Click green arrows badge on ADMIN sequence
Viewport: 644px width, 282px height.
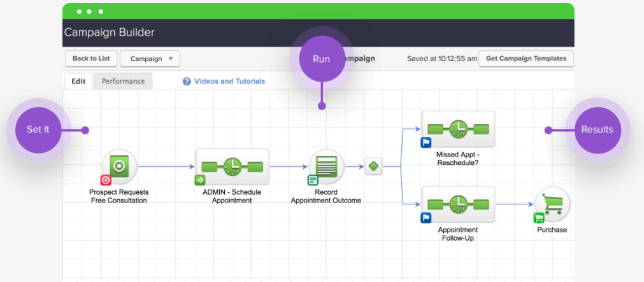point(199,180)
